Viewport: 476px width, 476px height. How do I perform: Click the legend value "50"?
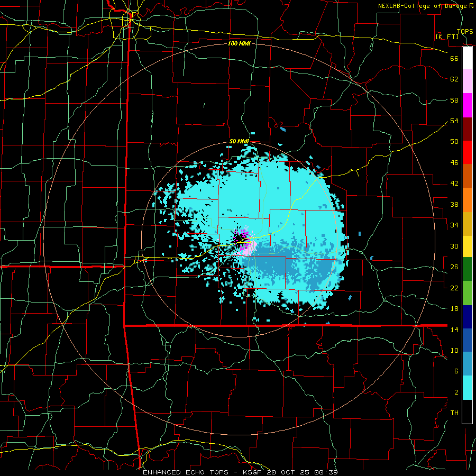click(454, 141)
